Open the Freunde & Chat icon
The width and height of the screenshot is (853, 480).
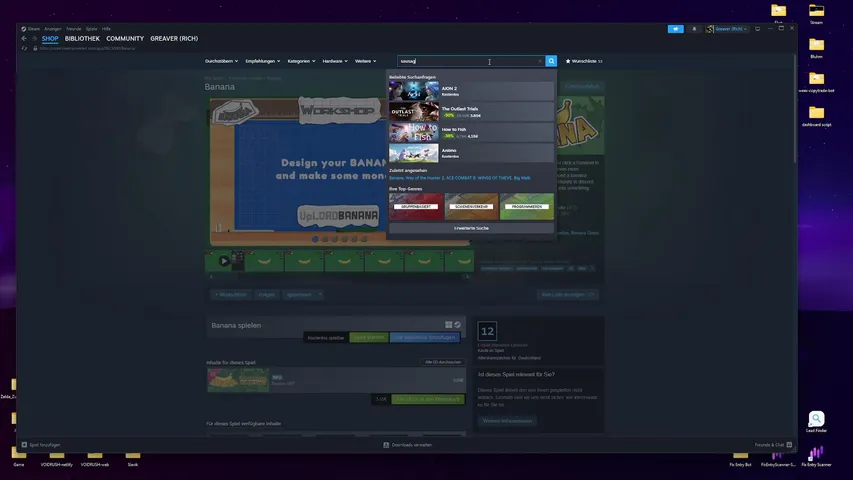(789, 445)
